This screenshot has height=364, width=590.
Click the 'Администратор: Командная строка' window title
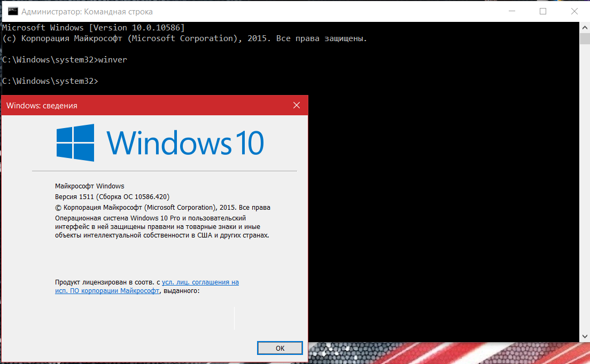[x=87, y=12]
